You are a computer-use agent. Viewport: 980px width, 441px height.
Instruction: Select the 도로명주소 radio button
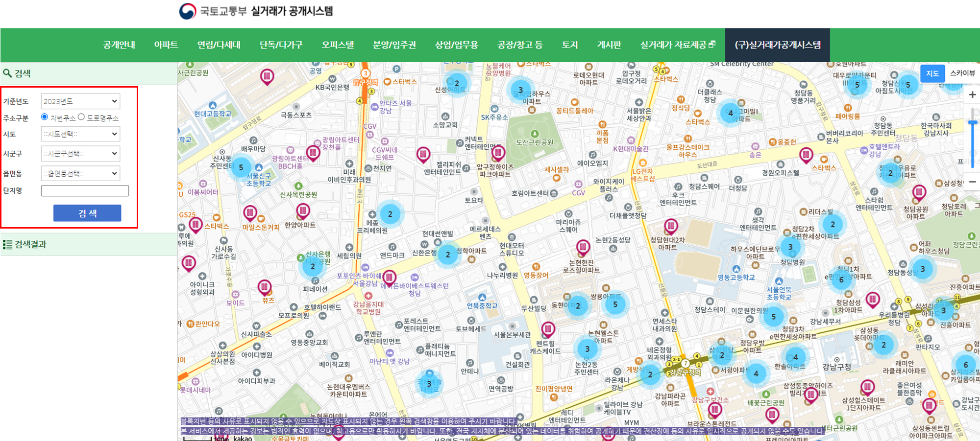tap(81, 117)
